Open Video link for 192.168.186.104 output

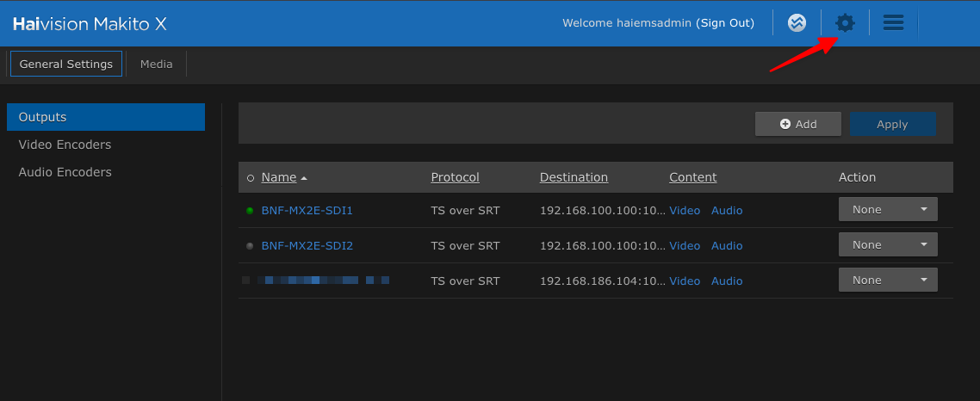point(685,281)
